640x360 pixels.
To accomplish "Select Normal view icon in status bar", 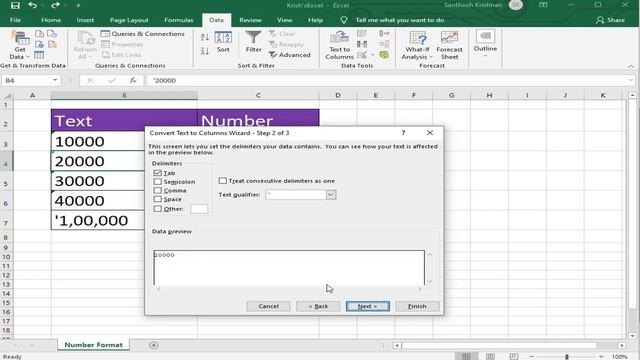I will tap(466, 356).
